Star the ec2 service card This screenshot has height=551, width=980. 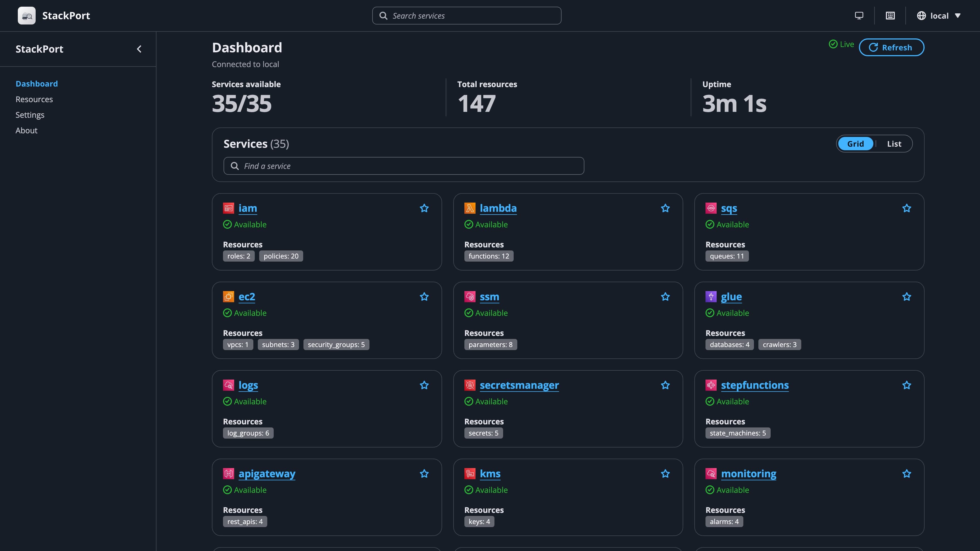(x=424, y=297)
